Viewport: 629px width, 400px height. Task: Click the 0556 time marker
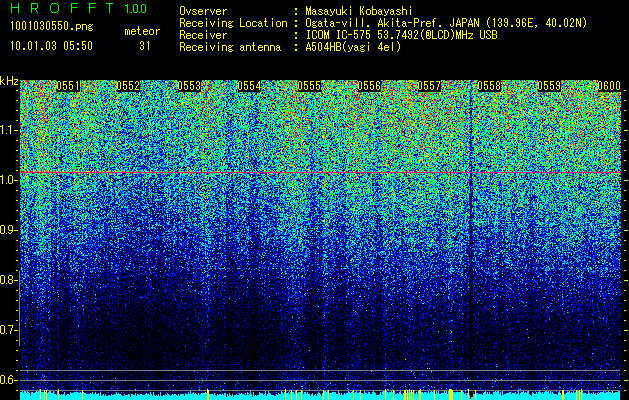point(369,86)
